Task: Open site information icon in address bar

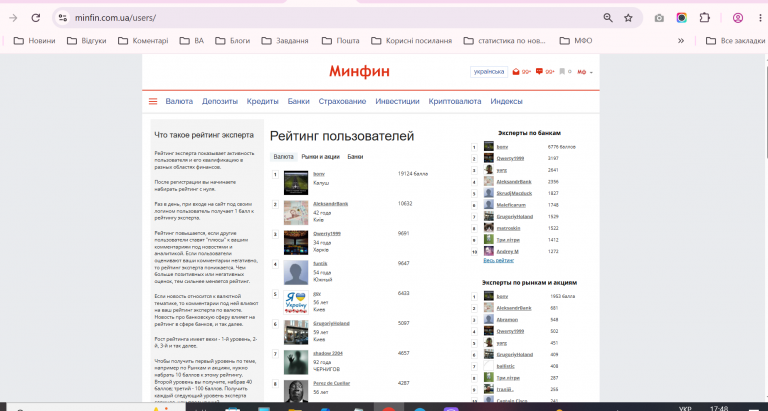Action: 62,18
